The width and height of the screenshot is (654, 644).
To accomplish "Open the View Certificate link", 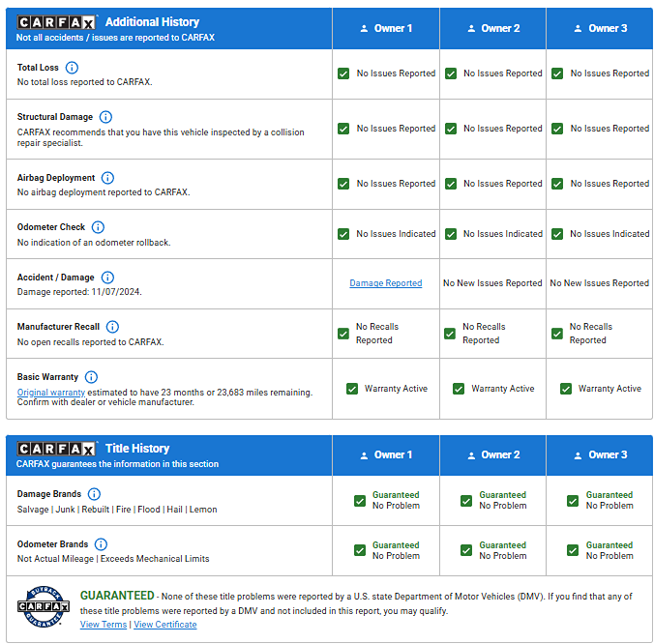I will point(165,625).
